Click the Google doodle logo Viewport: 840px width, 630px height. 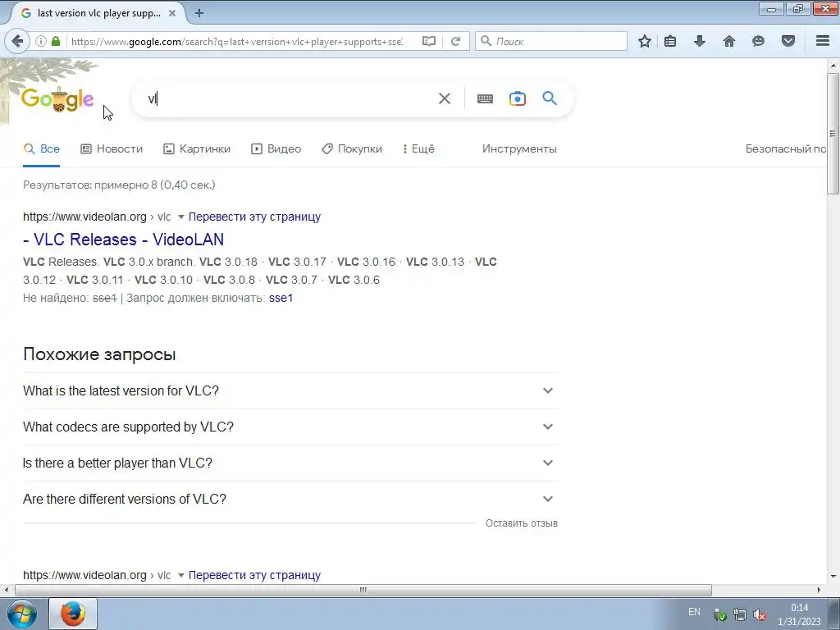(x=57, y=99)
